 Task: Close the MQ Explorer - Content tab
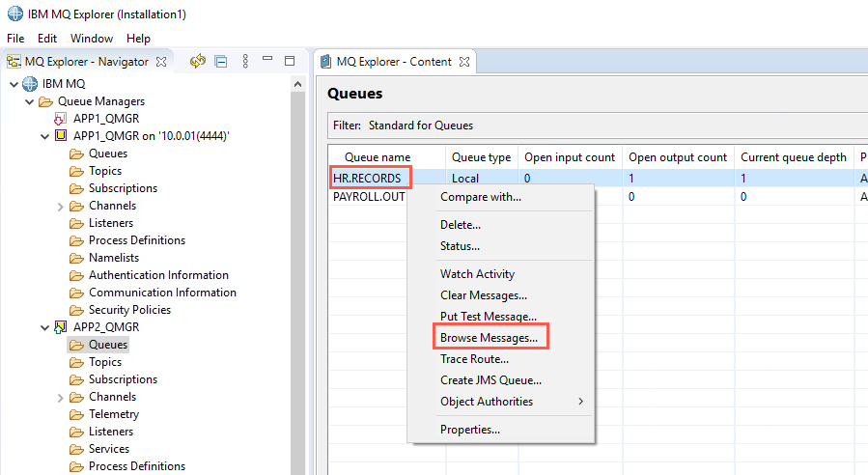tap(464, 62)
